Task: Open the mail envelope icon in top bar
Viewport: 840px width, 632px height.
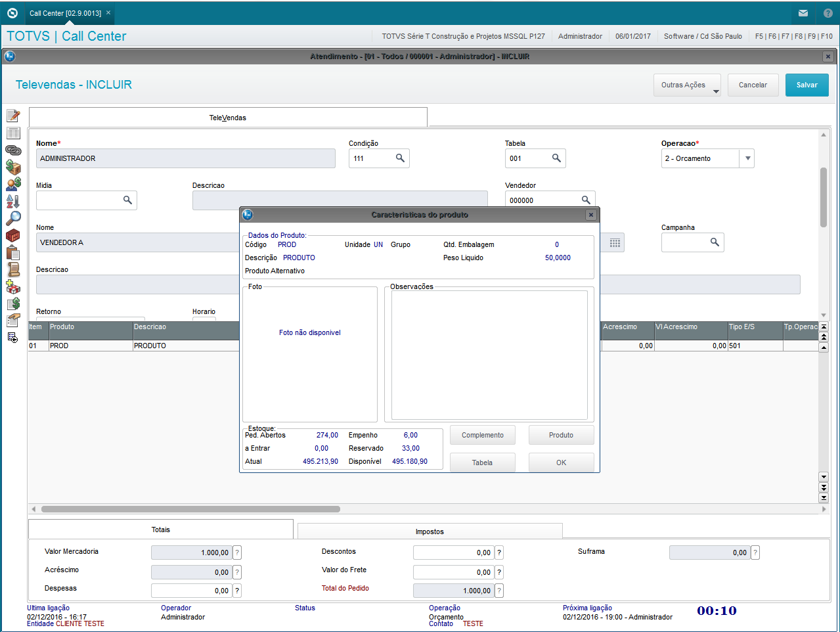Action: pos(803,13)
